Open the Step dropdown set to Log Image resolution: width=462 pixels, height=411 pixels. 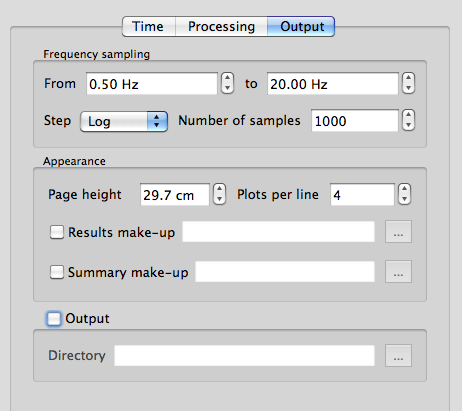[x=124, y=121]
